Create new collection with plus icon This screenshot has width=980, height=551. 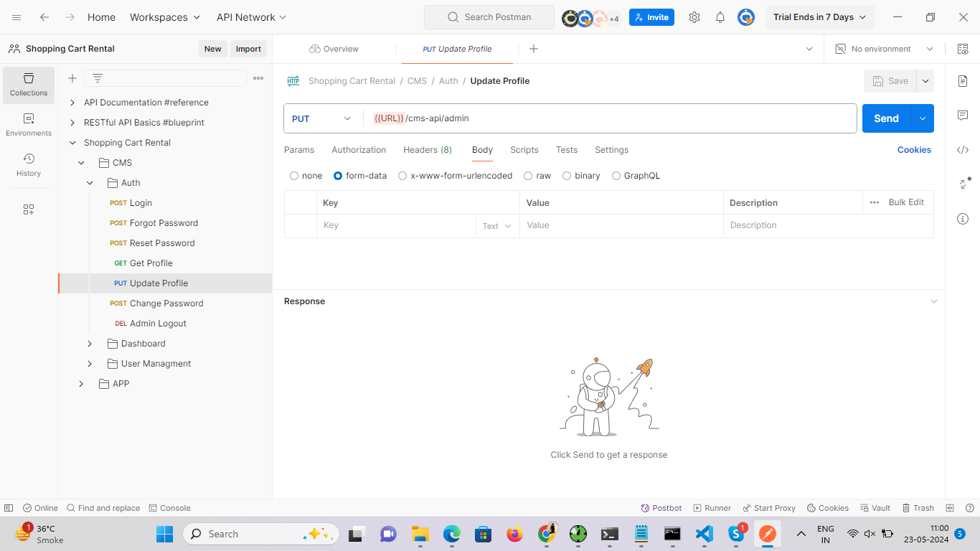click(72, 78)
